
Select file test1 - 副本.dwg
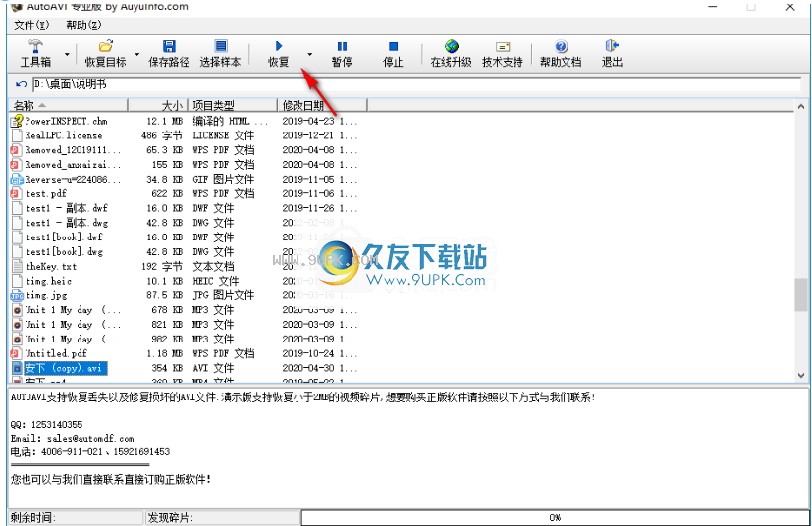click(x=67, y=223)
